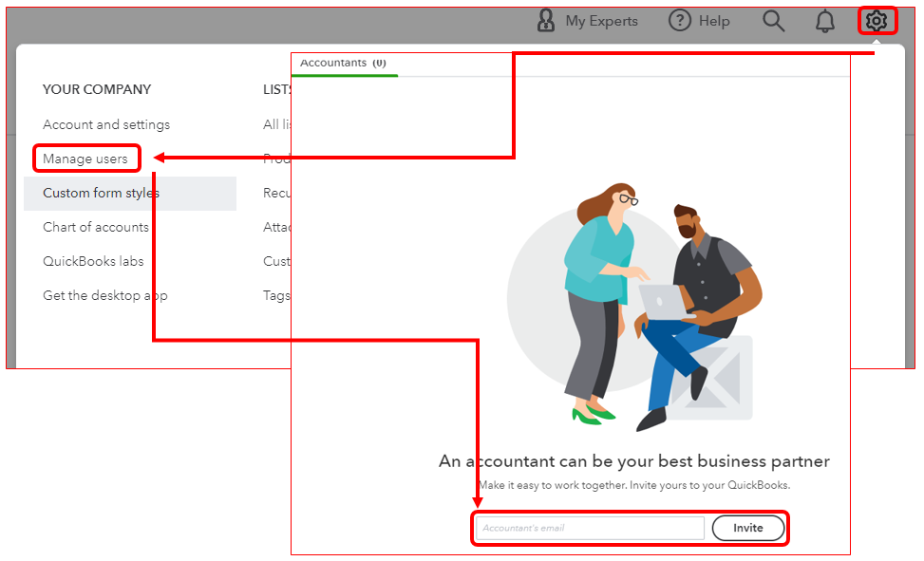The height and width of the screenshot is (561, 924).
Task: Click the My Experts person icon
Action: click(546, 21)
